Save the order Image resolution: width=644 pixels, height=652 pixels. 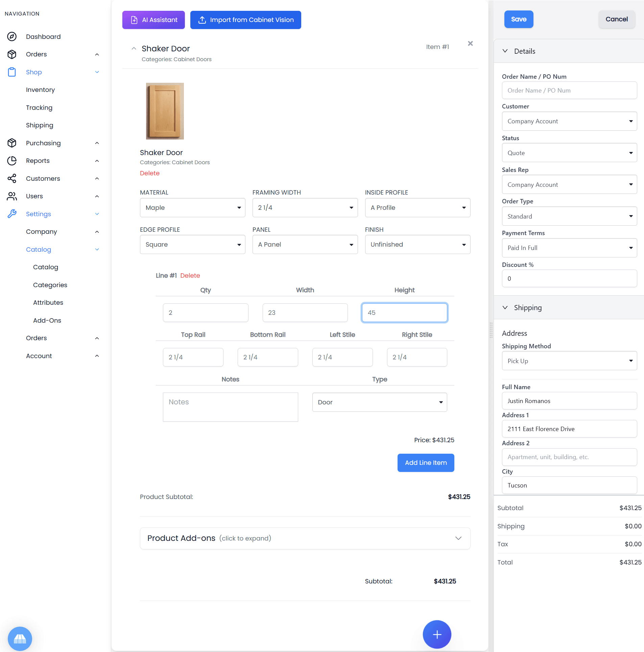(x=519, y=19)
